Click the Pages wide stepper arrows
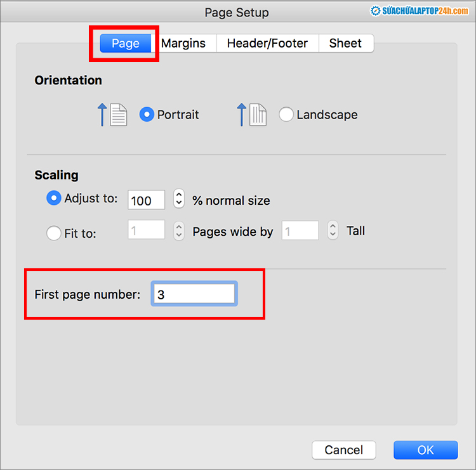The image size is (476, 470). (x=179, y=231)
